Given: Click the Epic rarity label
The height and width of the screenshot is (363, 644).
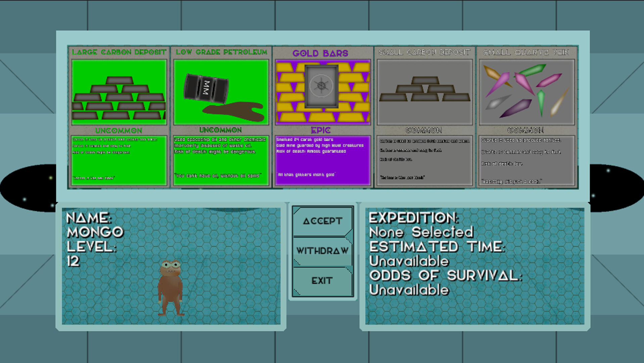Looking at the screenshot, I should point(321,130).
